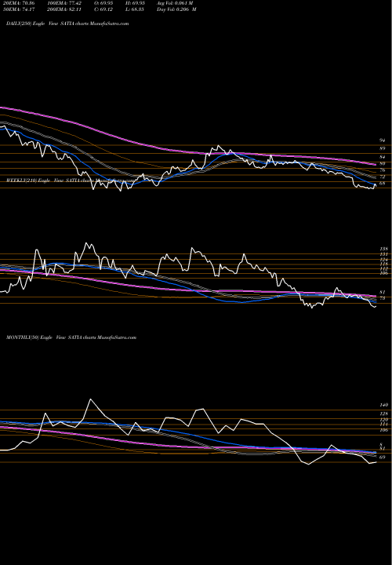This screenshot has width=392, height=565.
Task: Click price level 149 on monthly axis
Action: (x=383, y=405)
